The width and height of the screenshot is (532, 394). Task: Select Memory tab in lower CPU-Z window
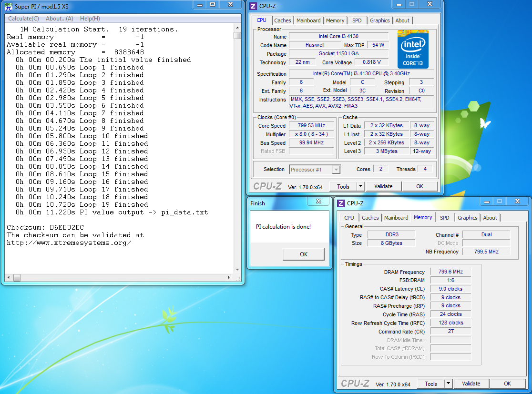pyautogui.click(x=423, y=217)
